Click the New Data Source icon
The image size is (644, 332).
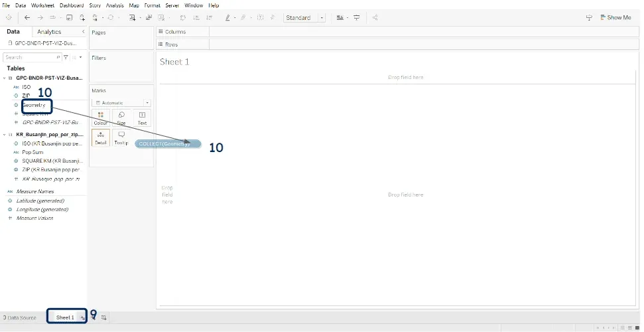pyautogui.click(x=82, y=18)
